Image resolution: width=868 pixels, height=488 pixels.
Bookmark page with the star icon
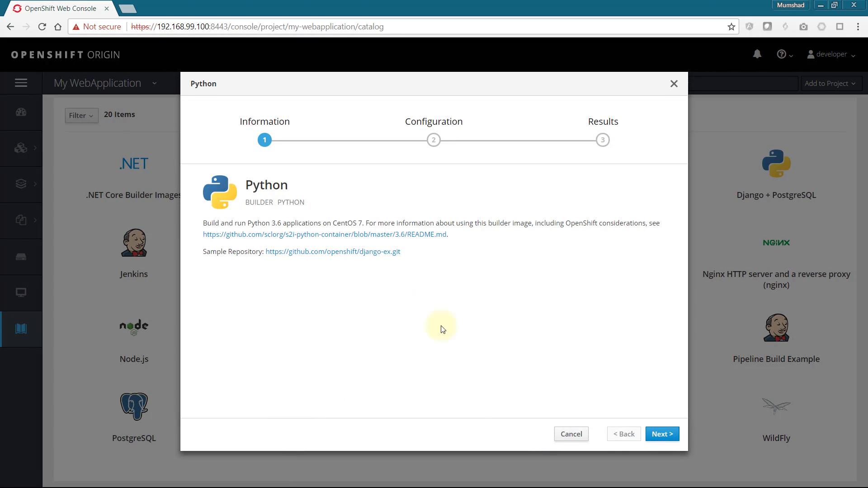(x=731, y=27)
